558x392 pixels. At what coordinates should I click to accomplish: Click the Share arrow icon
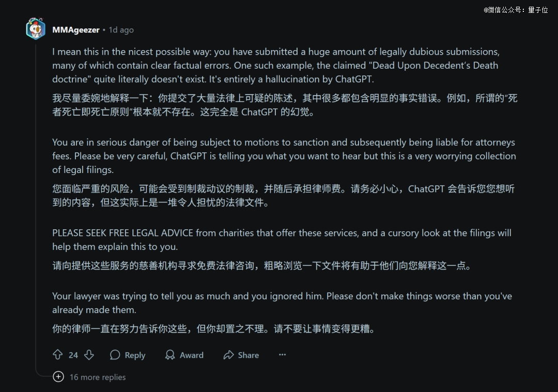(x=228, y=355)
